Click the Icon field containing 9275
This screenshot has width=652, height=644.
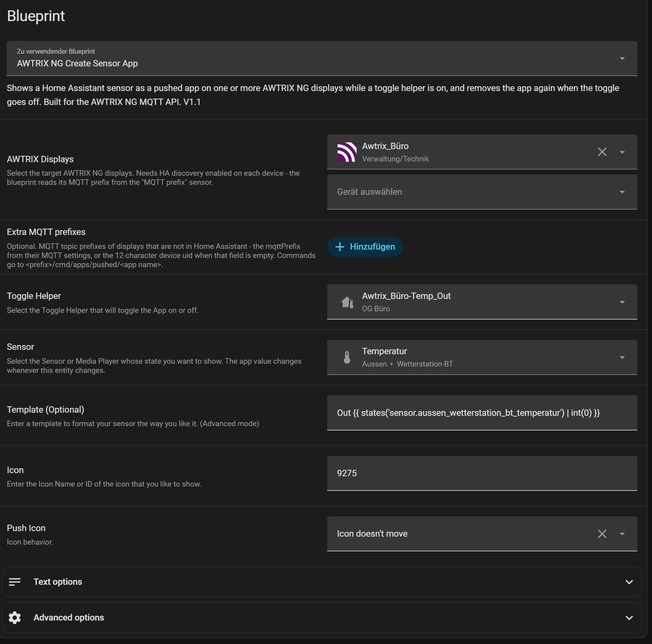[x=482, y=473]
